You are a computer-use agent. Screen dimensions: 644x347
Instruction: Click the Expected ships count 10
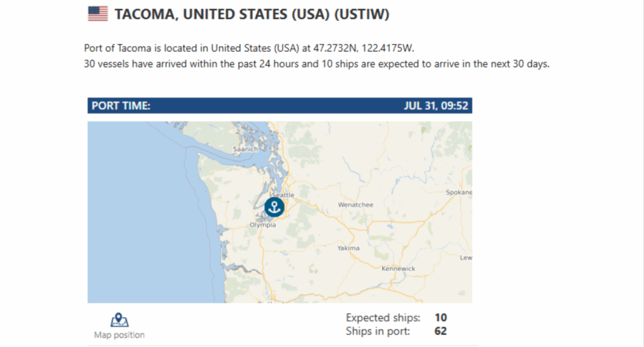(x=441, y=317)
